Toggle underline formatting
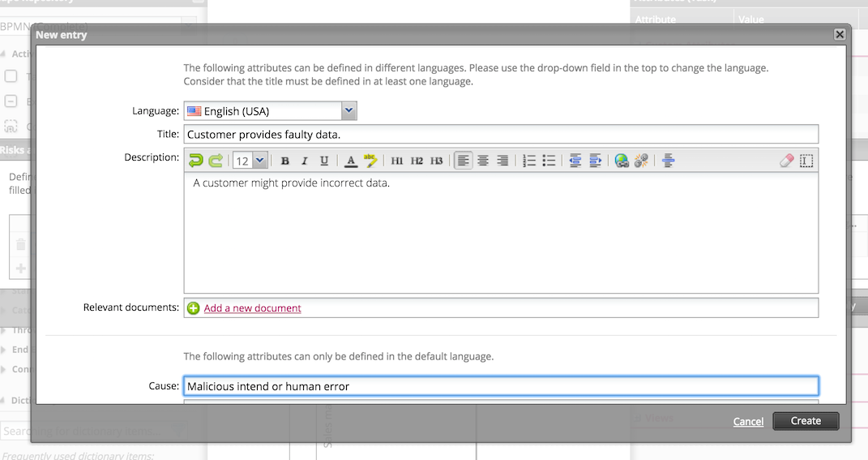The height and width of the screenshot is (460, 868). tap(324, 161)
